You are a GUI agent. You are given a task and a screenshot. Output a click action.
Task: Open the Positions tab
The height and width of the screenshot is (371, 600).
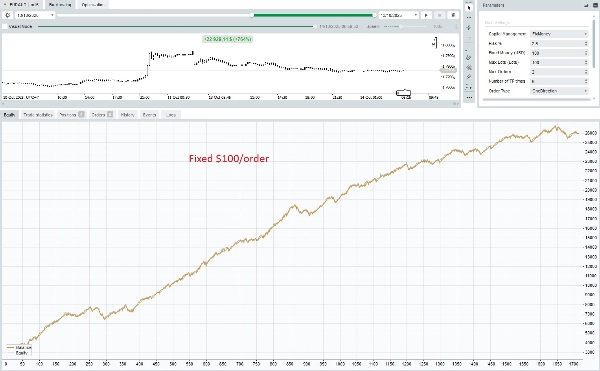pyautogui.click(x=72, y=115)
